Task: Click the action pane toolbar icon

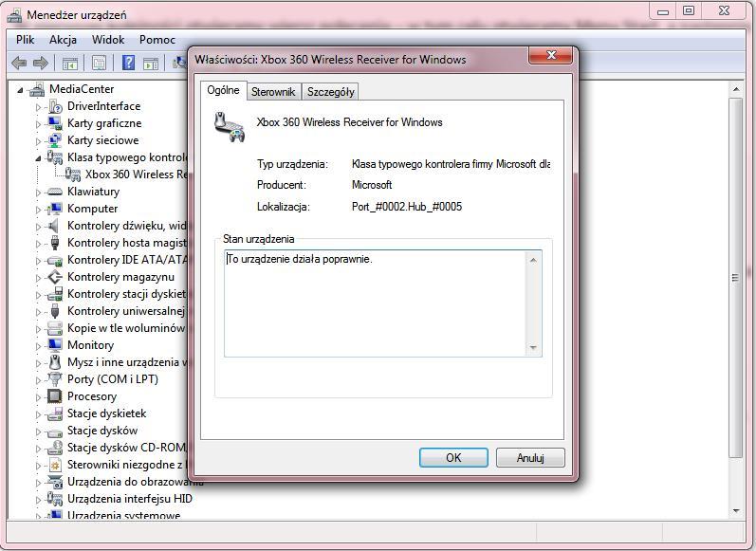Action: [x=151, y=64]
